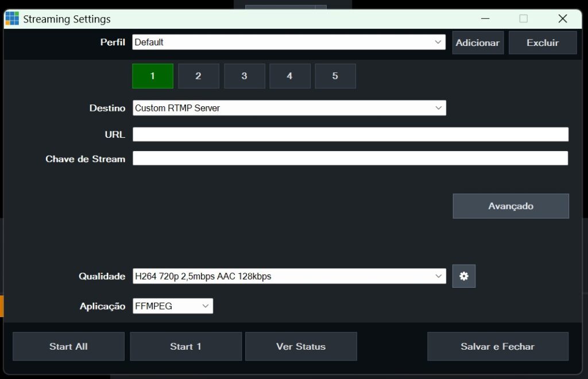
Task: Open Avançado settings
Action: pos(510,206)
